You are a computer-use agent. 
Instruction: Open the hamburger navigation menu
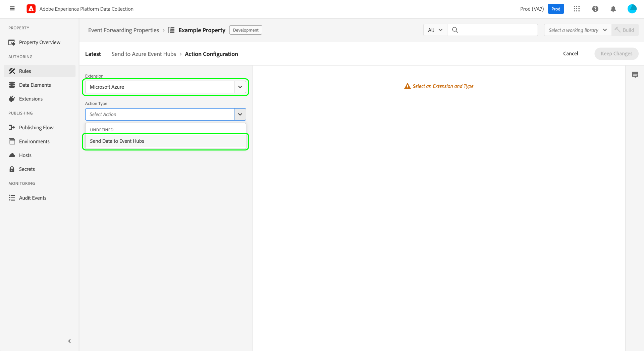(x=12, y=9)
